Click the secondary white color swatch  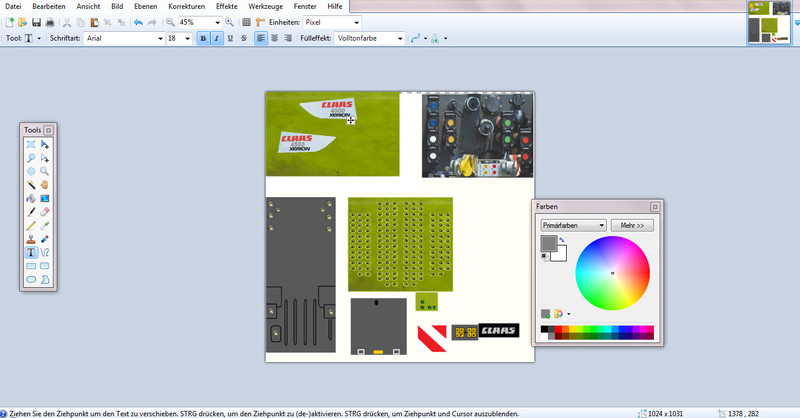pyautogui.click(x=561, y=254)
